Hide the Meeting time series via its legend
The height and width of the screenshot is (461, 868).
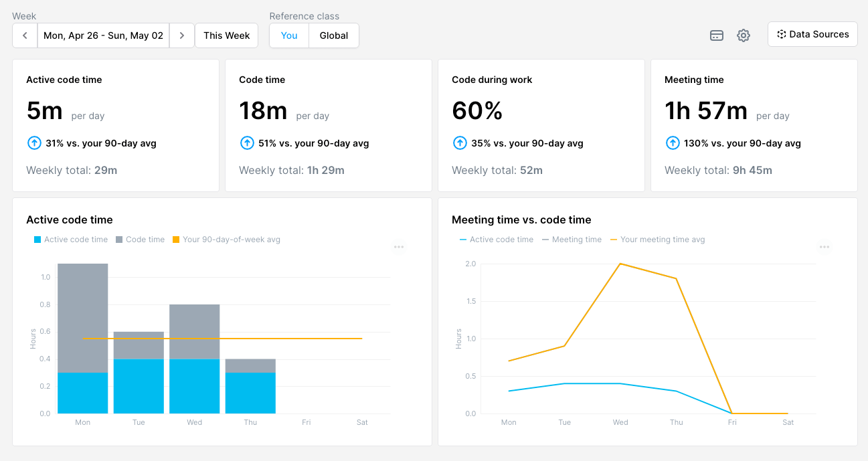(572, 239)
